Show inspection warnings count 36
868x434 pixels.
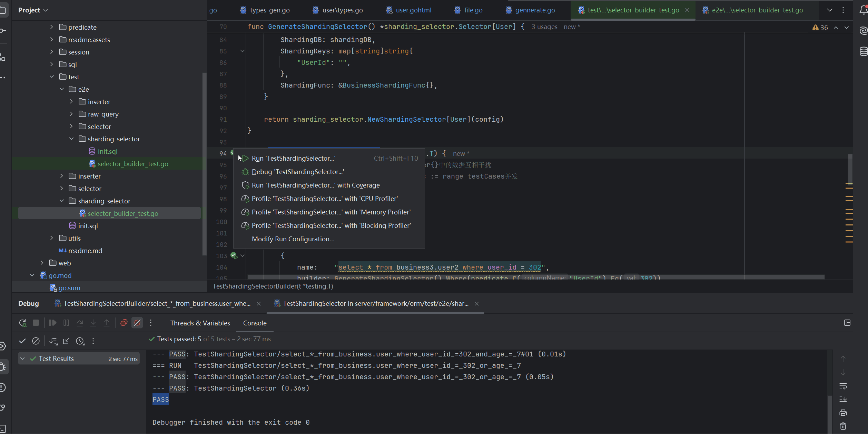pos(820,27)
